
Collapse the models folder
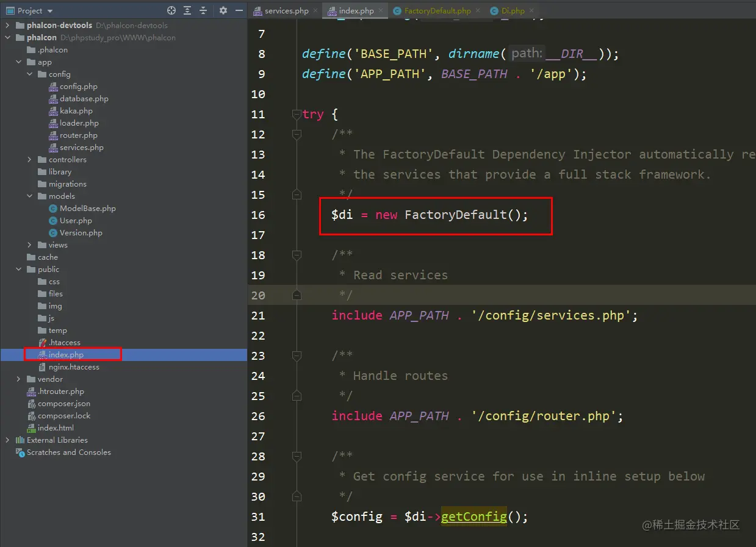30,196
